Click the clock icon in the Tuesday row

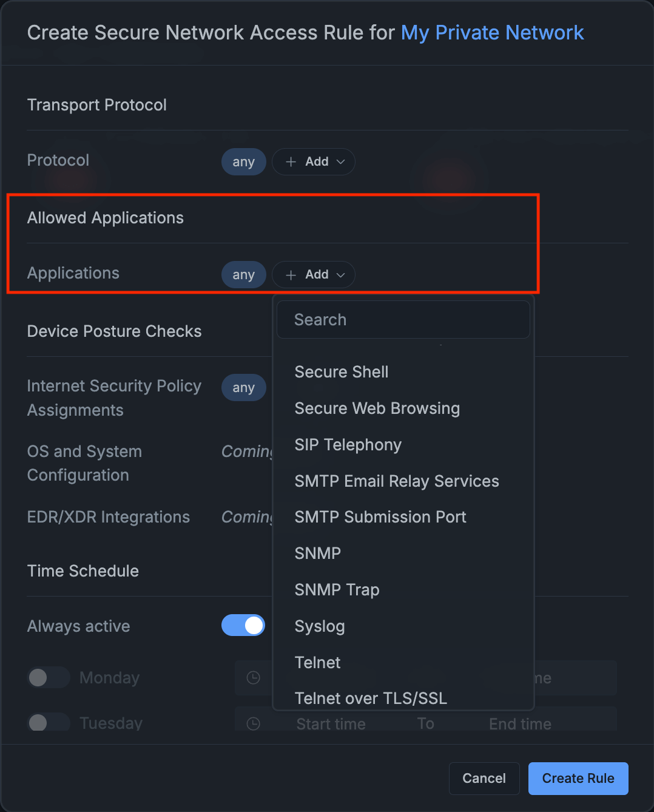(253, 723)
